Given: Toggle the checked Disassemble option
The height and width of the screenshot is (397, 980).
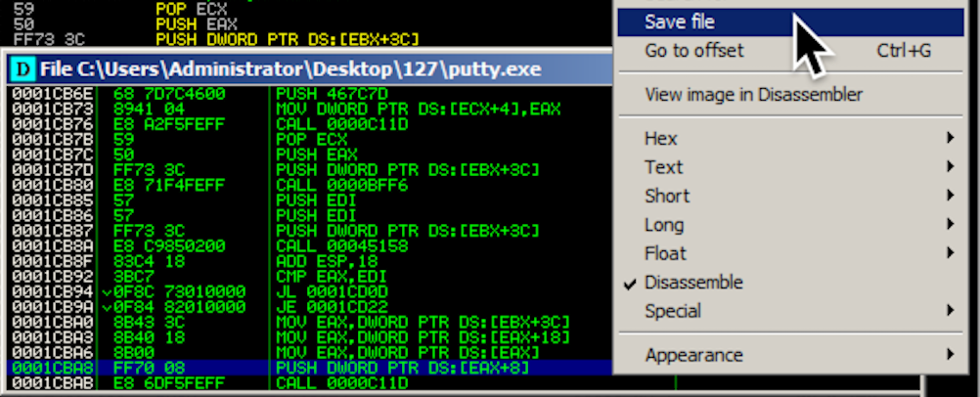Looking at the screenshot, I should pyautogui.click(x=692, y=283).
